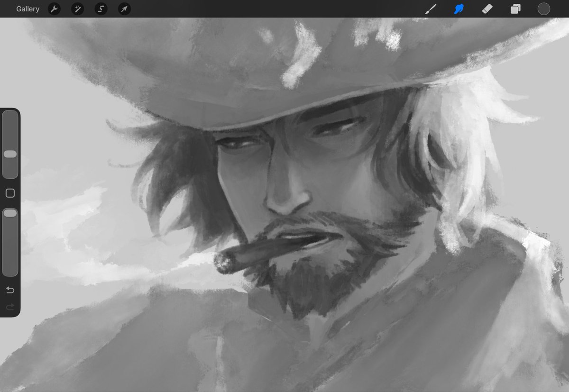The width and height of the screenshot is (569, 392).
Task: Open the active color picker circle
Action: (x=544, y=9)
